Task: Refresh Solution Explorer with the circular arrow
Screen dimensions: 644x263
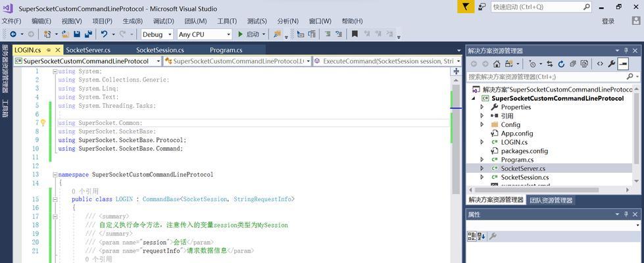Action: click(561, 64)
